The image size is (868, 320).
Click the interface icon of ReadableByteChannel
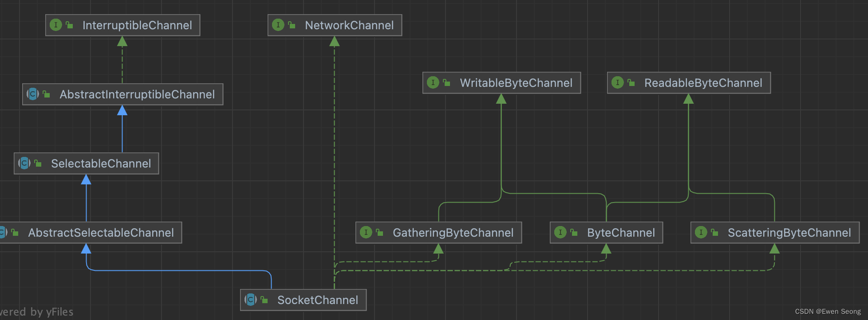618,82
